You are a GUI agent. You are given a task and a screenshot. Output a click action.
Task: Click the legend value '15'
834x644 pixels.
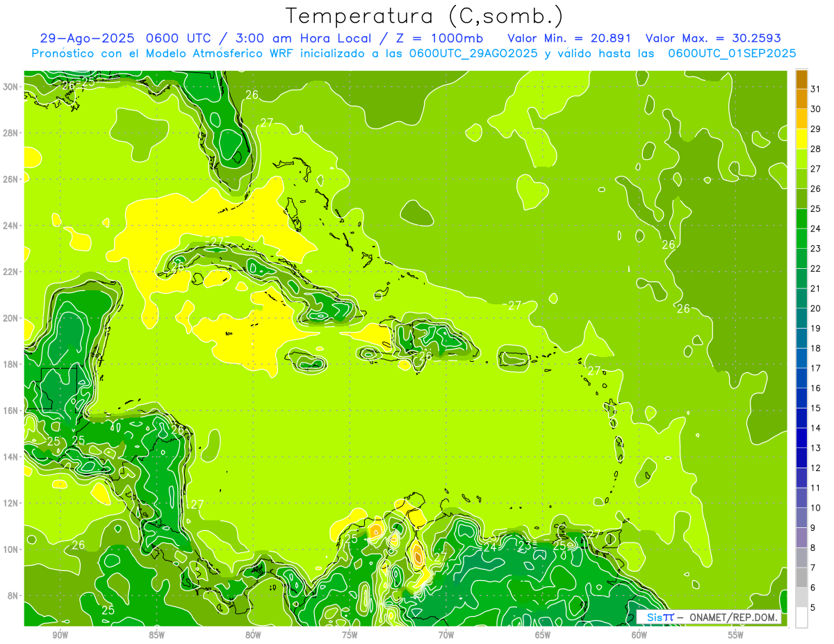(816, 408)
